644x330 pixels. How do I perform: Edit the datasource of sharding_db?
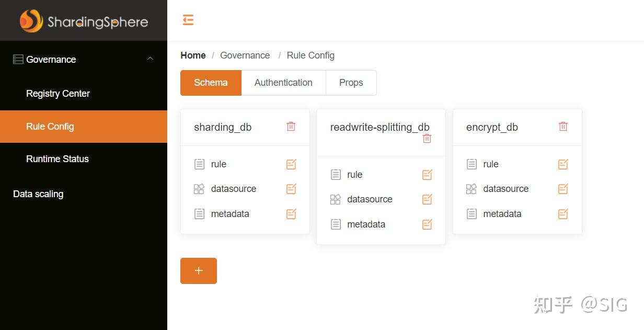(x=291, y=189)
